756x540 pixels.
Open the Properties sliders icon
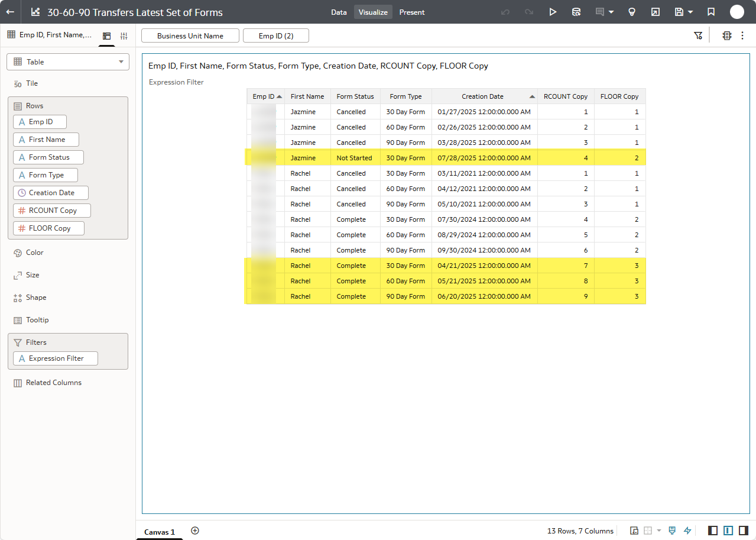(124, 36)
